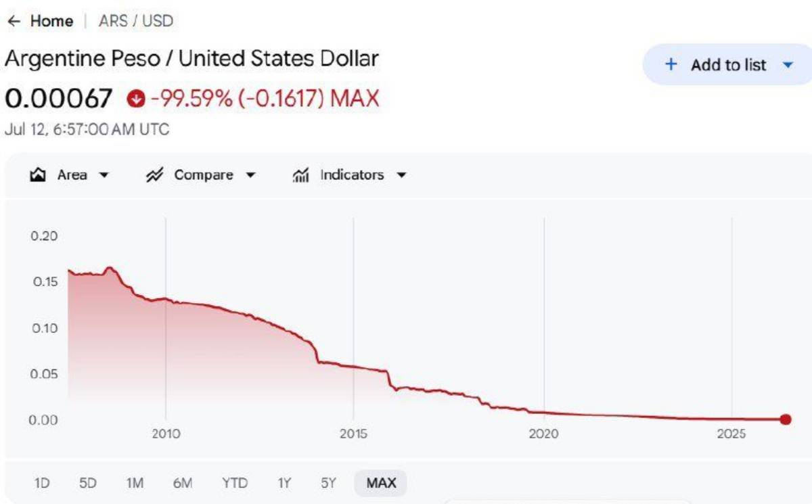
Task: Select the 5Y time range
Action: point(328,483)
